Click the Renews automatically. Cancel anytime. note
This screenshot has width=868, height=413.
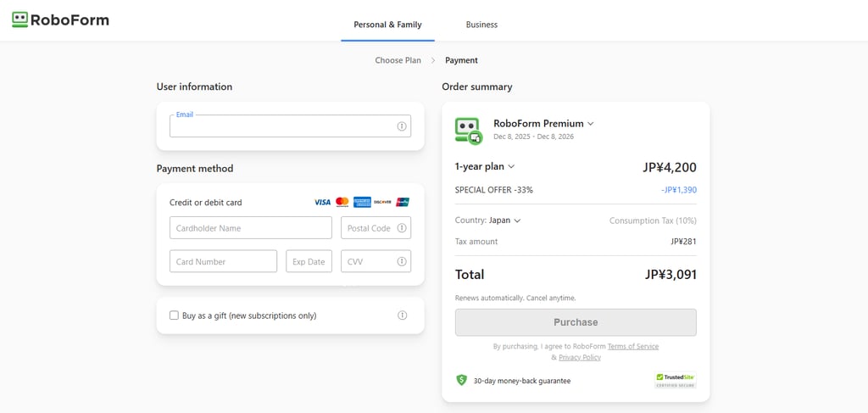(515, 298)
